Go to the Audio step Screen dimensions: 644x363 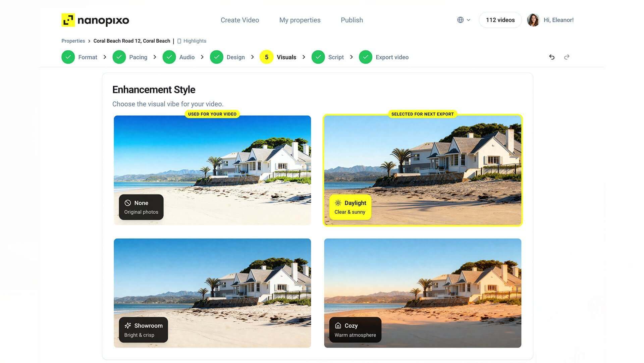click(x=187, y=57)
